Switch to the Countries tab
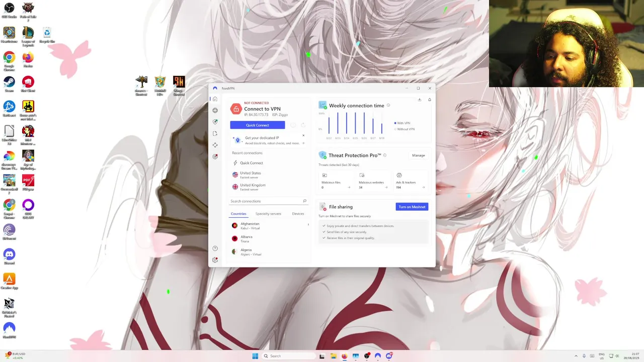 pos(238,214)
